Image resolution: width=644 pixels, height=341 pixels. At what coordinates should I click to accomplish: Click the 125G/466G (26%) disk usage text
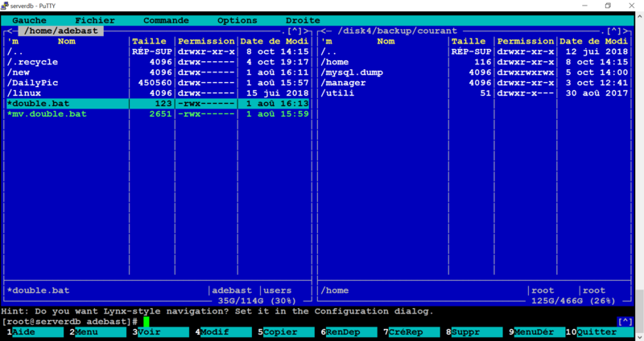coord(573,301)
